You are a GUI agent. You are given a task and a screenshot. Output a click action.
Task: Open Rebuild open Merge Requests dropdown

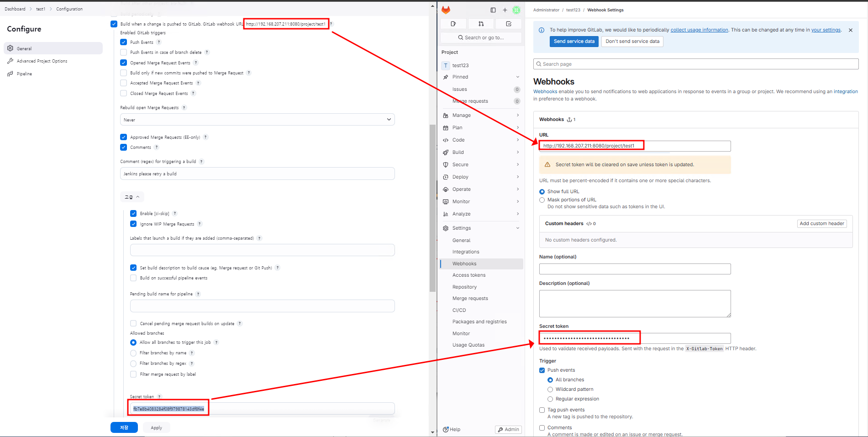258,120
